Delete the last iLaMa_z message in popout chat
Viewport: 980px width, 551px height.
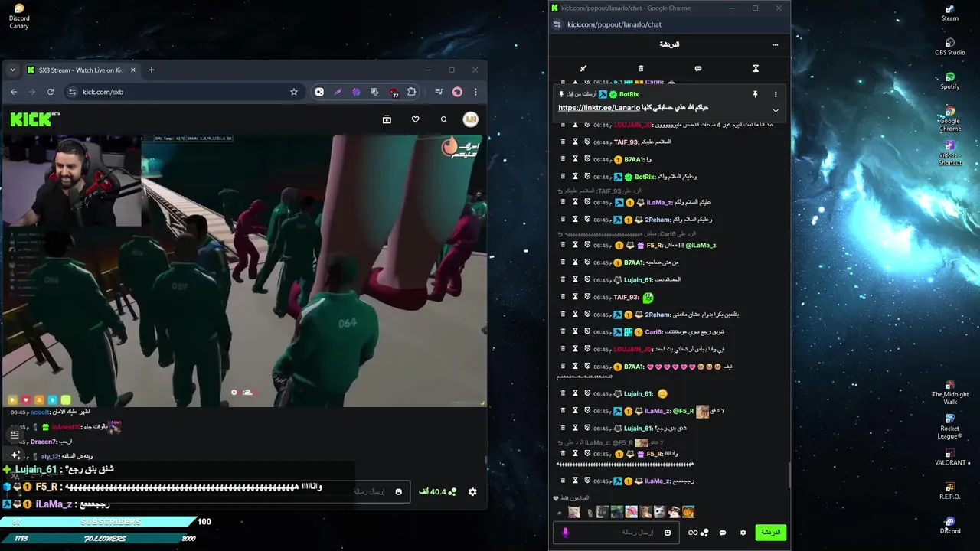click(563, 481)
